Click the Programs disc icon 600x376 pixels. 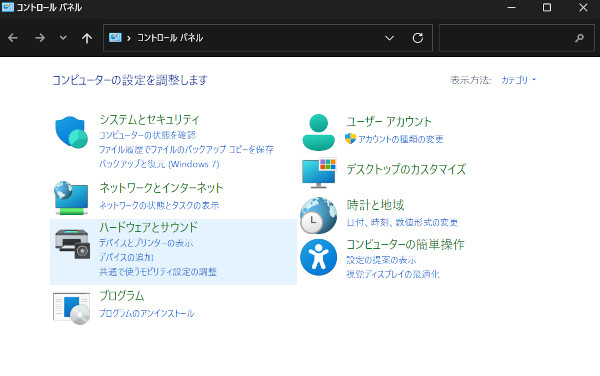[x=72, y=308]
